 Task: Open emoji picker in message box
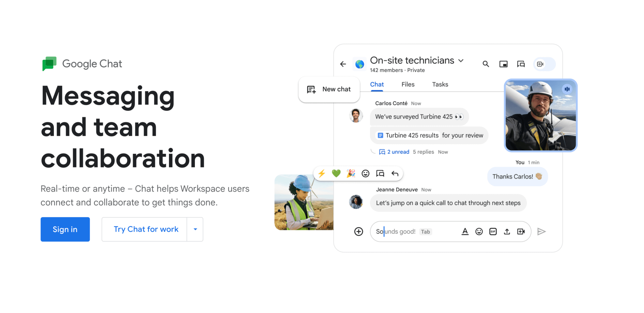click(x=479, y=232)
